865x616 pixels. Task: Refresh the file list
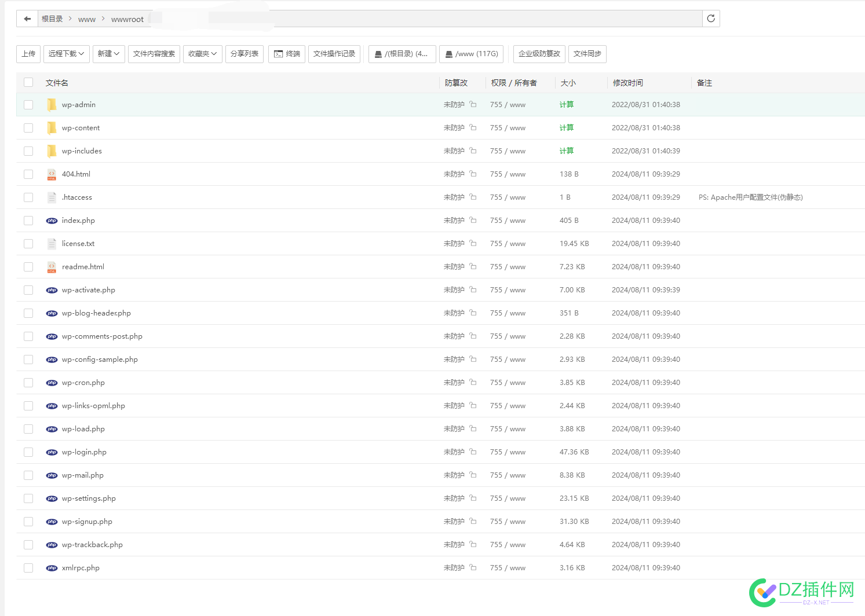click(711, 19)
